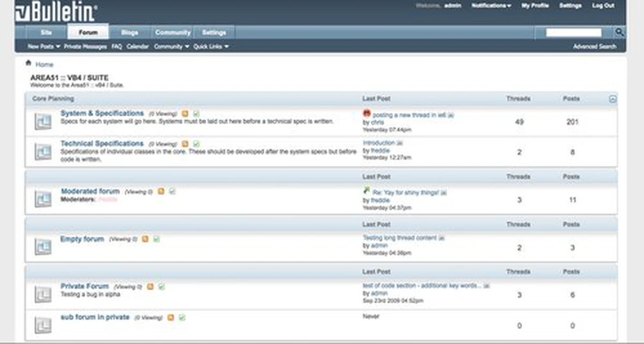
Task: Select the Community tab
Action: click(x=173, y=33)
